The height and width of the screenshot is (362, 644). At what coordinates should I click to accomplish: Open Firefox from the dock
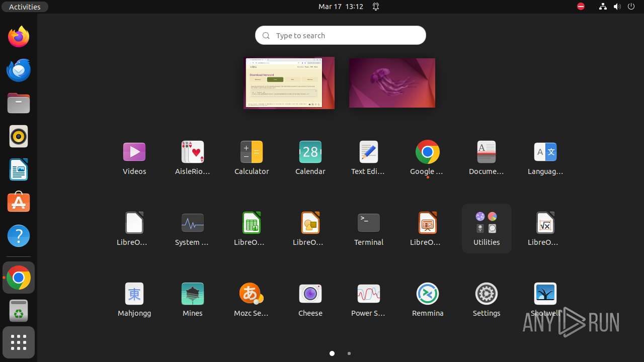(19, 37)
